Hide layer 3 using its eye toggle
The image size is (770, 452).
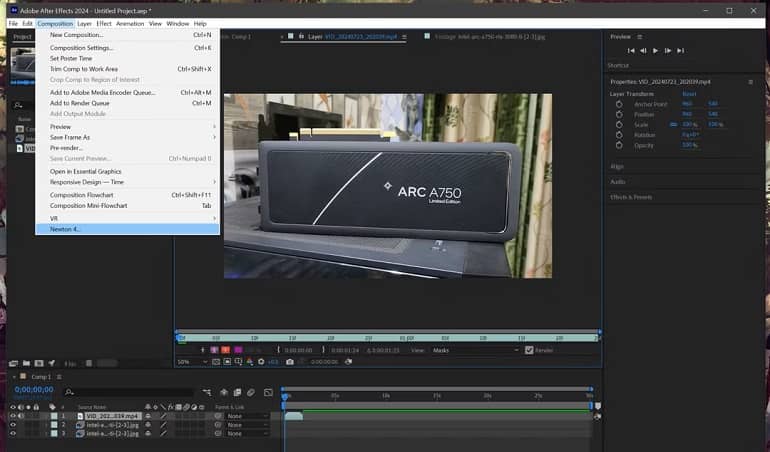pyautogui.click(x=13, y=434)
